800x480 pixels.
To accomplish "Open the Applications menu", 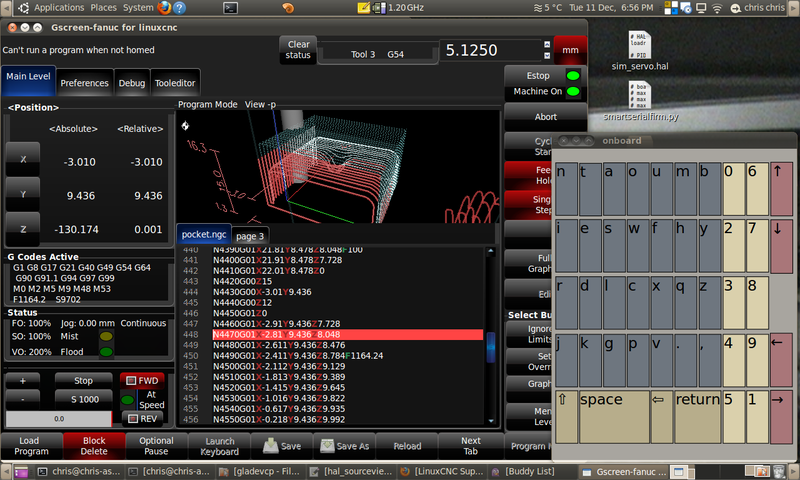I will click(59, 8).
